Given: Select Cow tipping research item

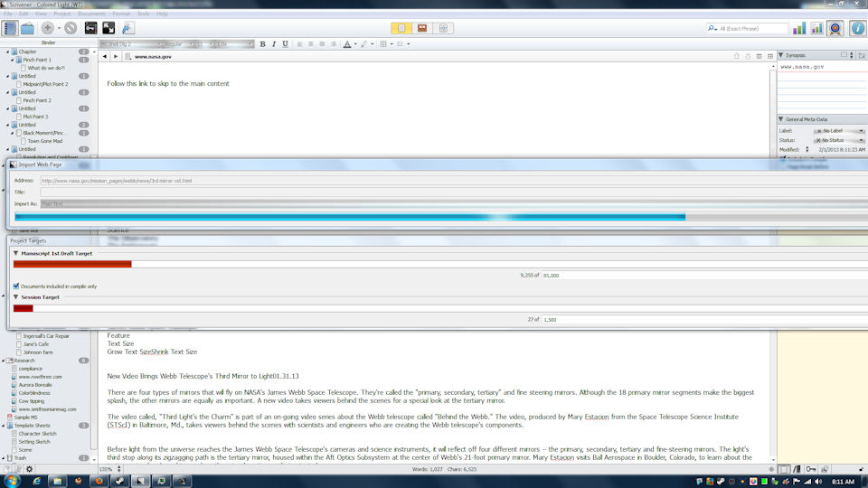Looking at the screenshot, I should point(31,401).
